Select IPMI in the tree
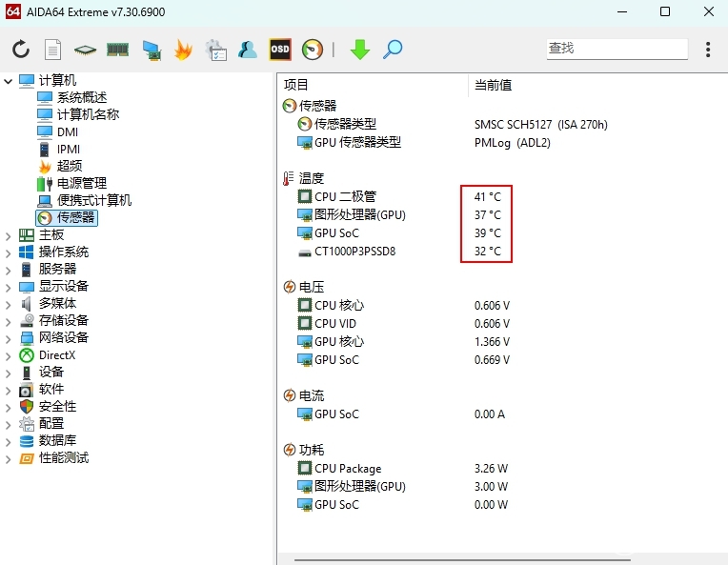This screenshot has width=728, height=565. coord(69,150)
